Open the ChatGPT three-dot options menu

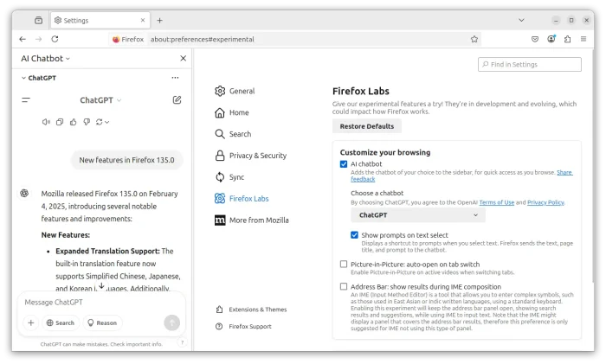click(175, 78)
